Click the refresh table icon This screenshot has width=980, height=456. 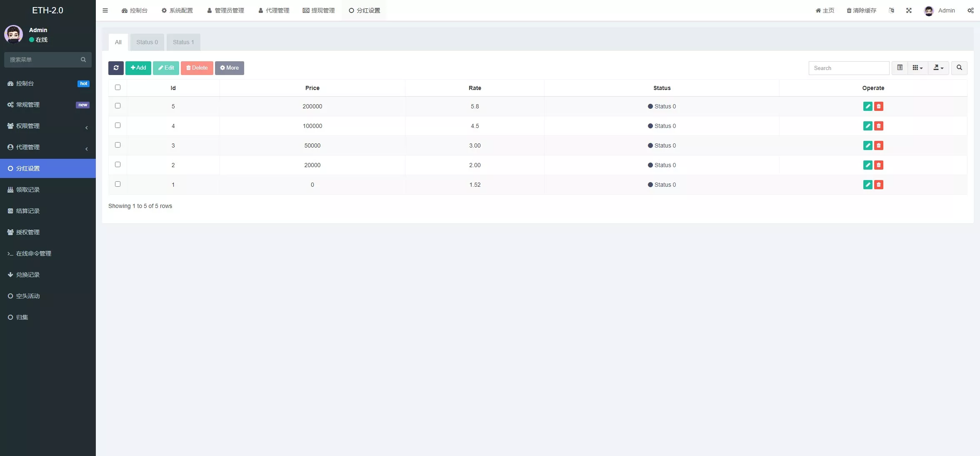(x=116, y=68)
